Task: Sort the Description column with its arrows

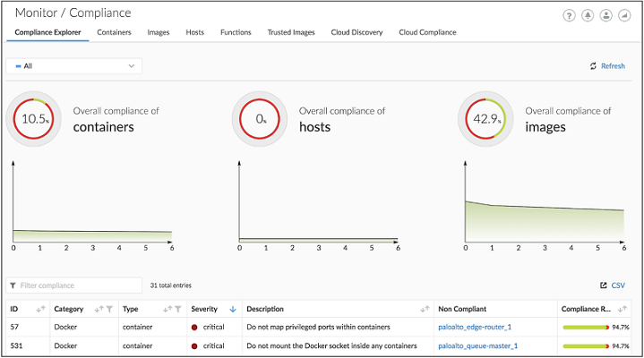Action: 424,309
